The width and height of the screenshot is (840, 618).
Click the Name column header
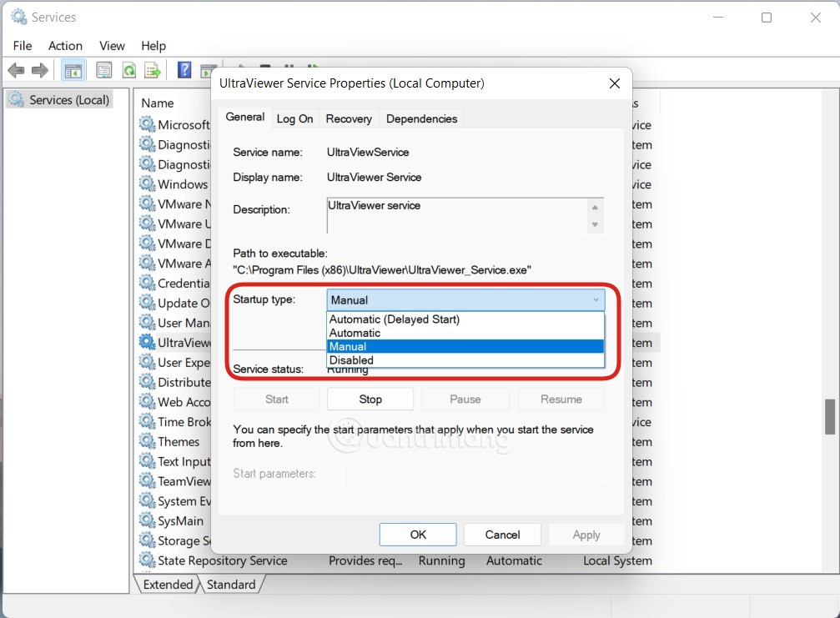(x=158, y=103)
